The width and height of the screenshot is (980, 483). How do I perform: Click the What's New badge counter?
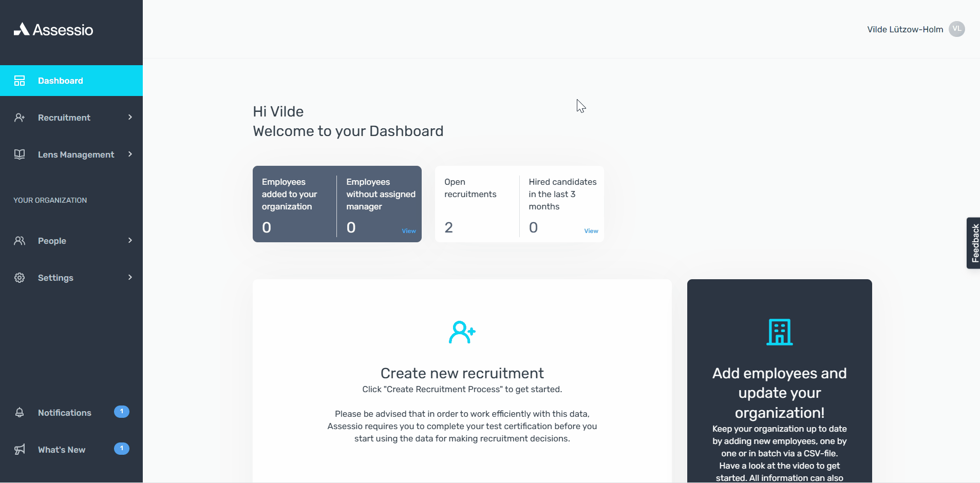[121, 448]
